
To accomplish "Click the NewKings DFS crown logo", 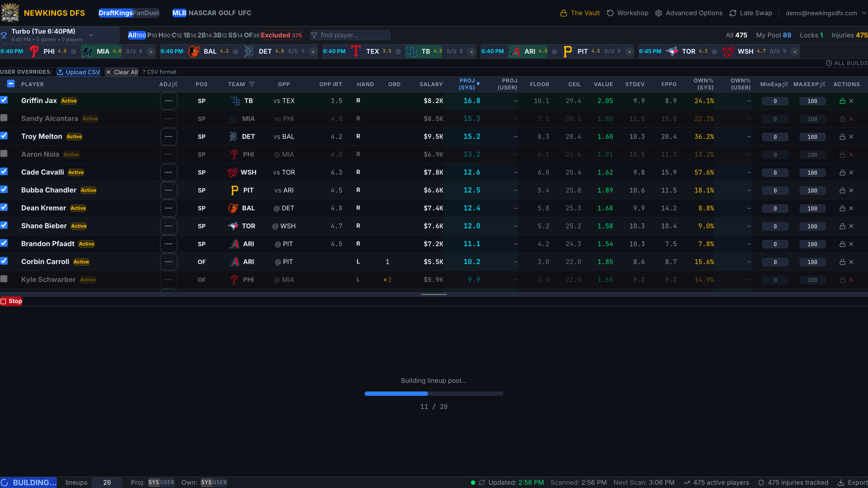I will (10, 13).
